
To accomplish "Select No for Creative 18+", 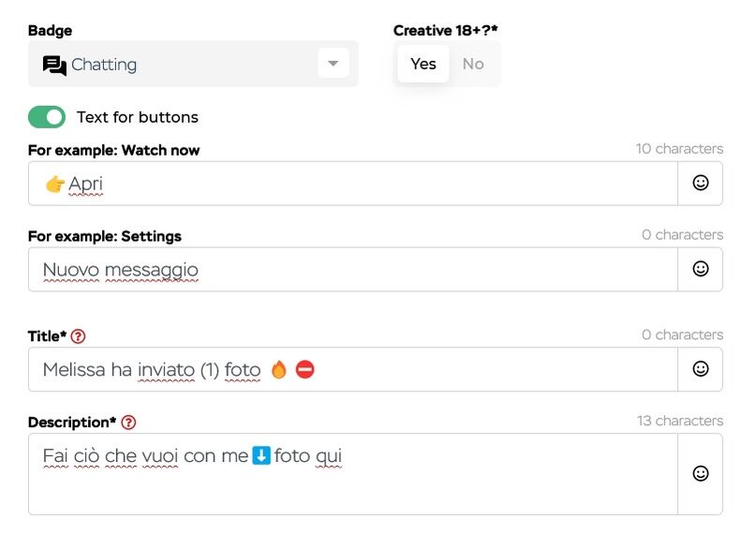I will (473, 64).
